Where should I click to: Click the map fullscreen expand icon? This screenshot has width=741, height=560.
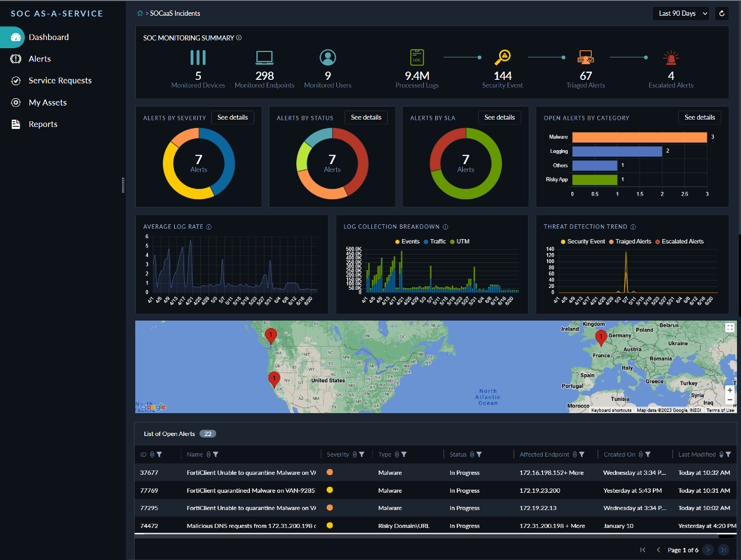(730, 327)
